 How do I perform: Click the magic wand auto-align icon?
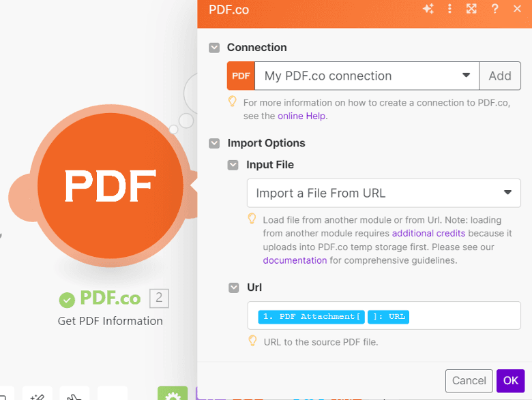click(x=38, y=395)
